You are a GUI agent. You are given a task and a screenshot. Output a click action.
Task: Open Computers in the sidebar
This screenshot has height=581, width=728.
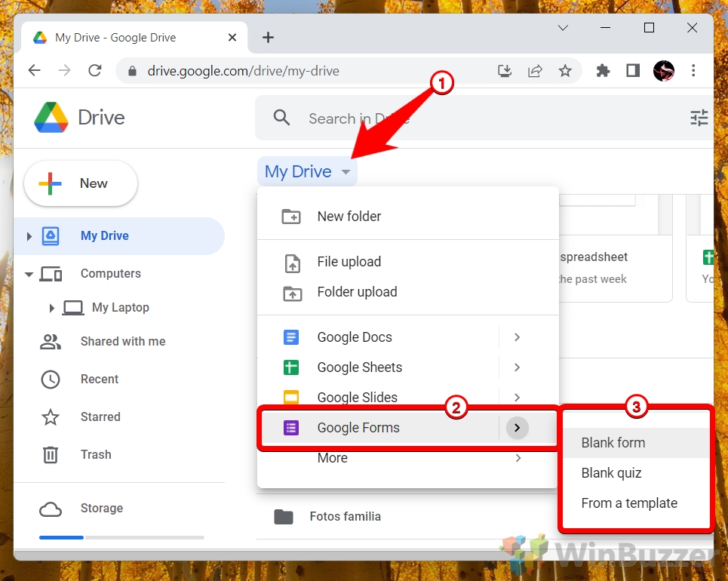[110, 274]
